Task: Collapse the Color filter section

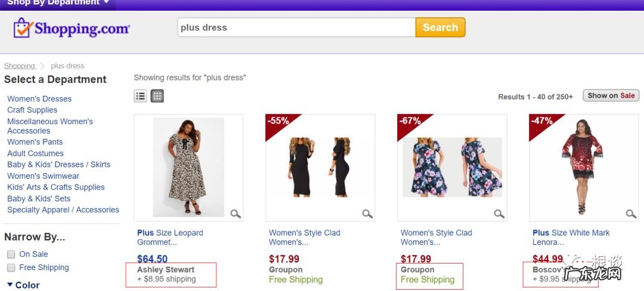Action: click(10, 285)
